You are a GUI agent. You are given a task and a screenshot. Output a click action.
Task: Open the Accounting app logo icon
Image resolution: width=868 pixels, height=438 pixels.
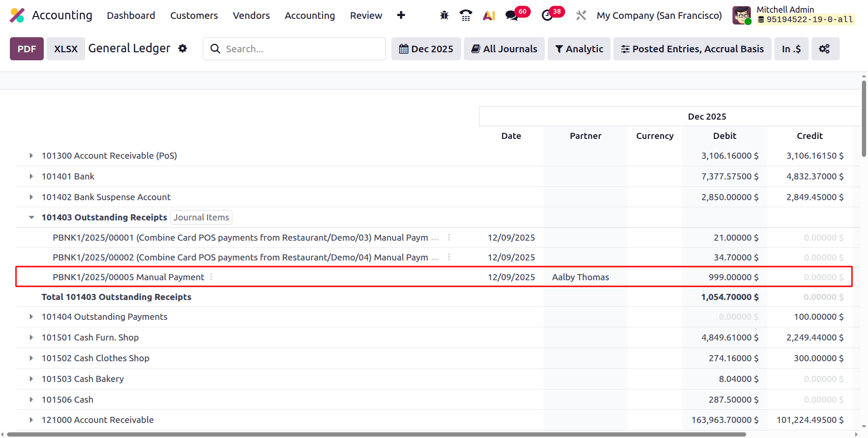point(17,16)
